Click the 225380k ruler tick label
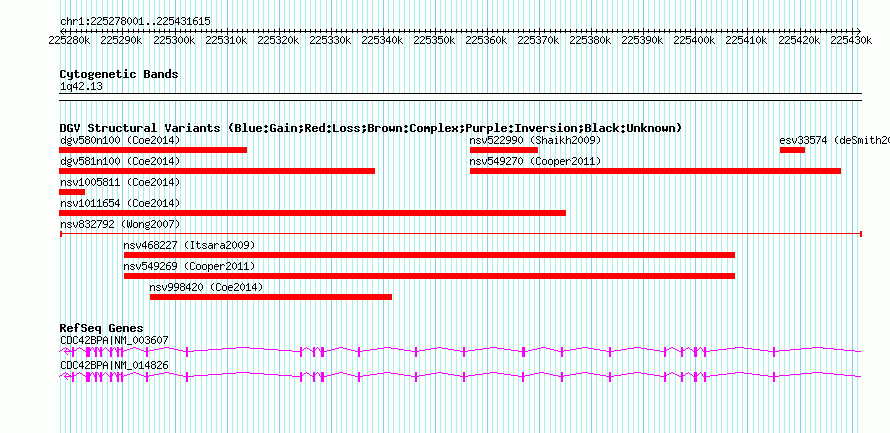890x433 pixels. (591, 40)
